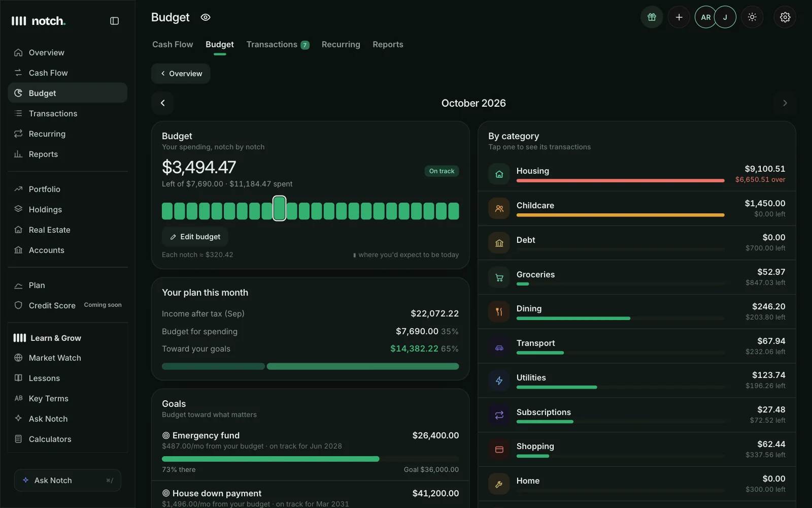Image resolution: width=812 pixels, height=508 pixels.
Task: Open the Childcare category row
Action: [636, 208]
